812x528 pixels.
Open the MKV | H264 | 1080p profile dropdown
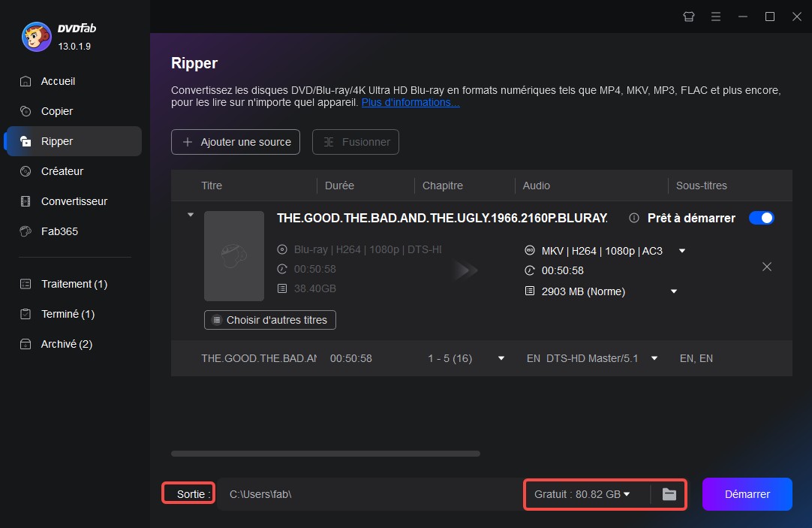[682, 251]
